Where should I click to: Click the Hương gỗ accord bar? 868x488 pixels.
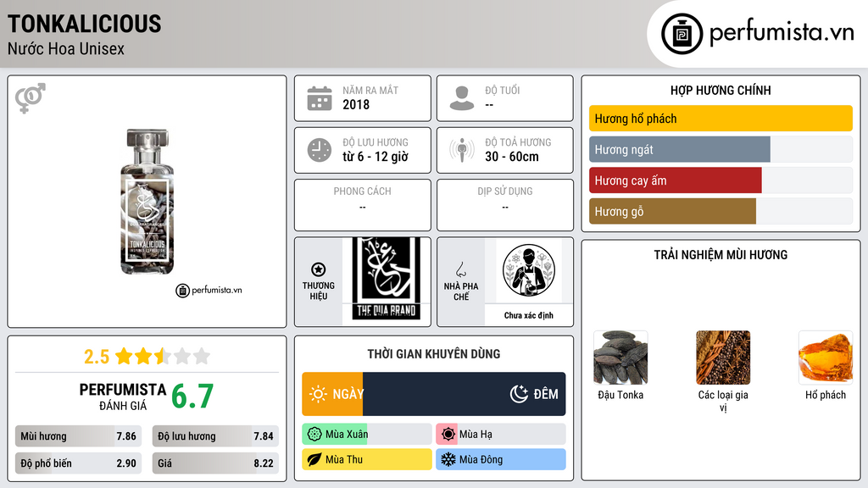721,211
